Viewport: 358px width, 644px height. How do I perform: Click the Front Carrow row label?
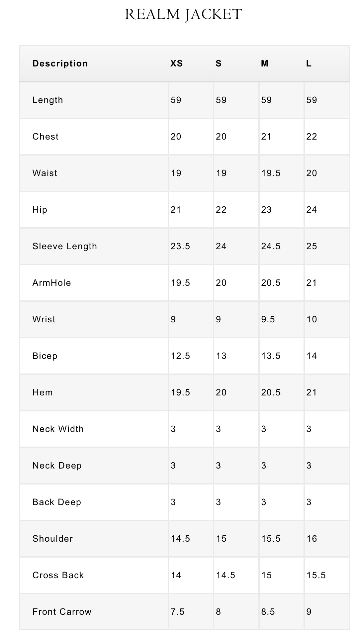tap(62, 612)
